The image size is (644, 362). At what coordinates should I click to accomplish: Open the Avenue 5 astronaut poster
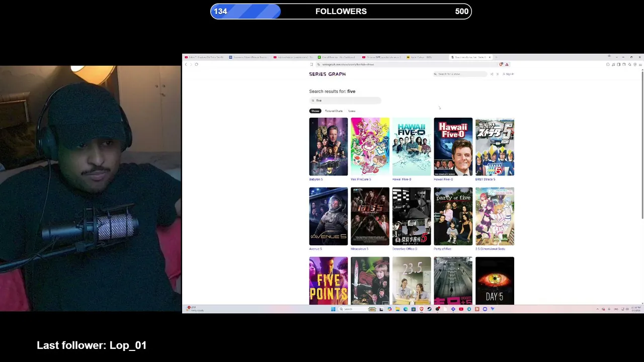click(x=329, y=216)
